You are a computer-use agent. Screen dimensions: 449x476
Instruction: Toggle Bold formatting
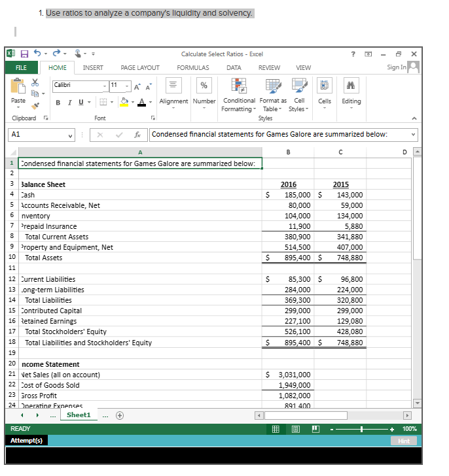pos(58,103)
